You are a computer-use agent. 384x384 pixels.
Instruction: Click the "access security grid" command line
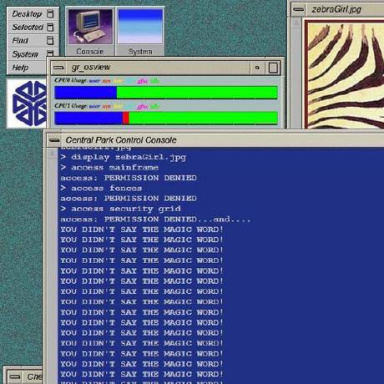(x=121, y=209)
